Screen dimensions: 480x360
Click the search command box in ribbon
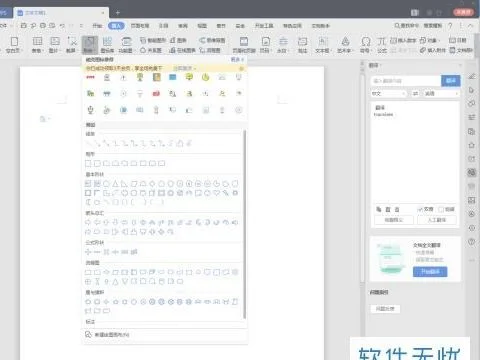click(x=407, y=26)
